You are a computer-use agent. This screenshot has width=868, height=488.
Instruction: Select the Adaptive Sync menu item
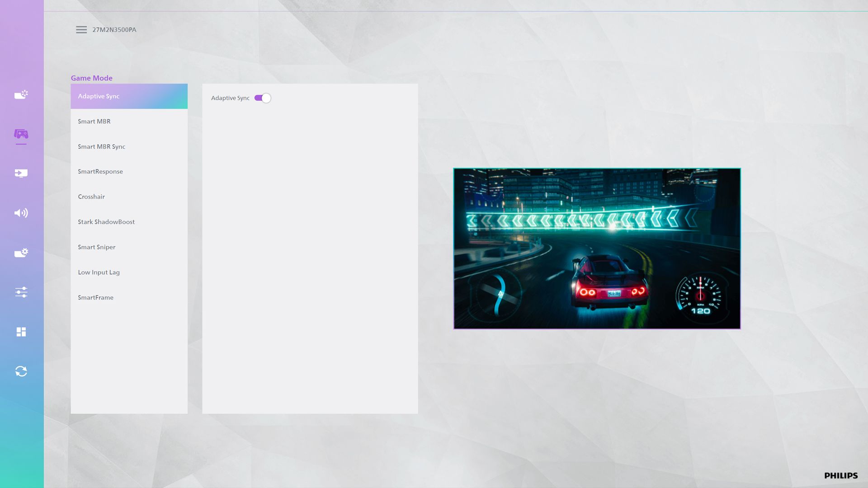[x=129, y=96]
